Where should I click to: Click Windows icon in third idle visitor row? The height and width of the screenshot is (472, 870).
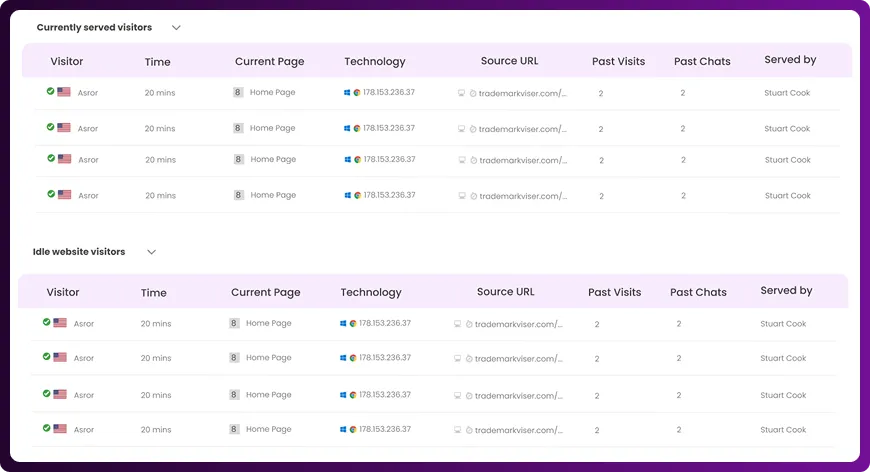(x=343, y=394)
